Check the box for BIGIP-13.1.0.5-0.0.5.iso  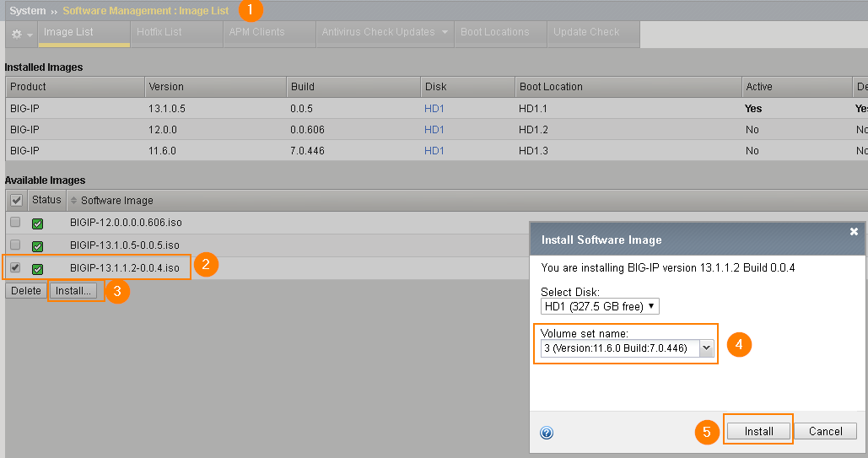pos(15,245)
